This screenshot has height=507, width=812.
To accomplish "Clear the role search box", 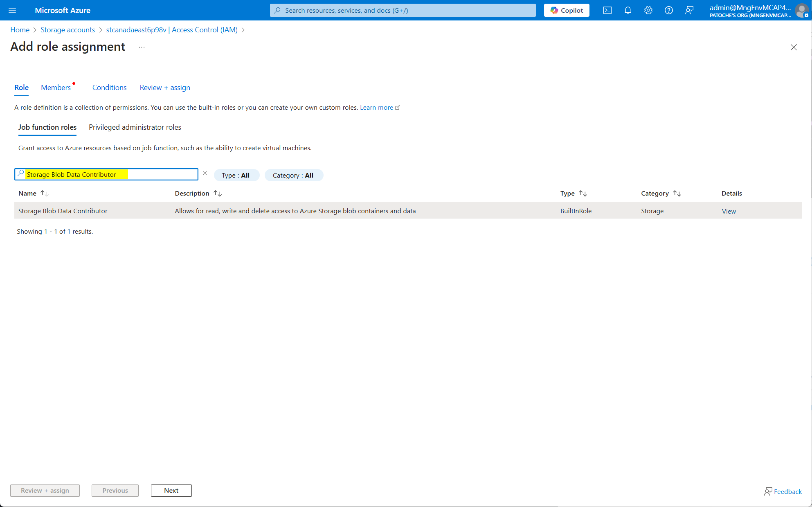I will click(205, 174).
